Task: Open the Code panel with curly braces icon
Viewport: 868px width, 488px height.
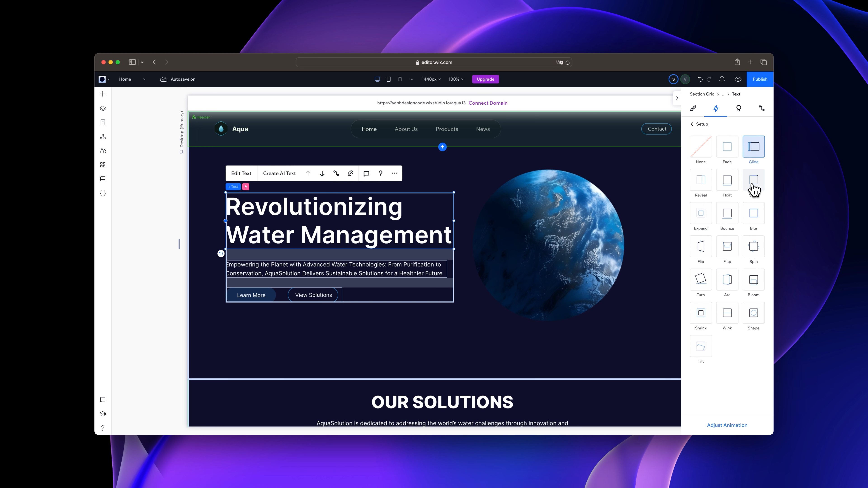Action: pyautogui.click(x=102, y=193)
